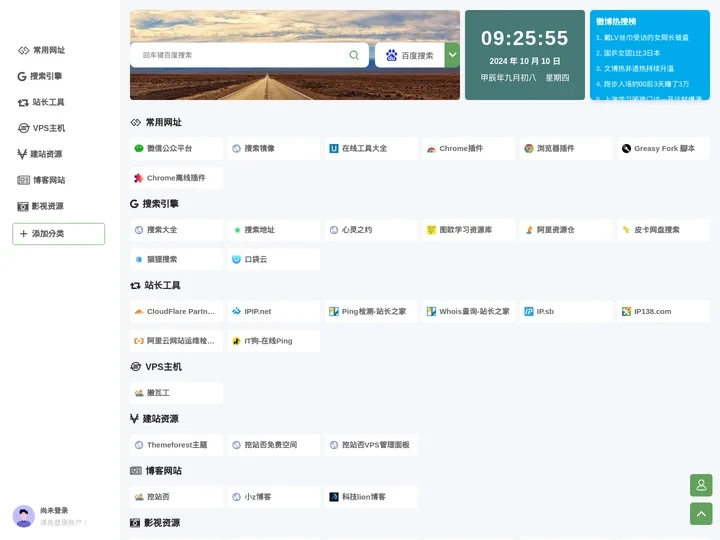720x540 pixels.
Task: Click the 09:25:55 clock display
Action: point(525,38)
